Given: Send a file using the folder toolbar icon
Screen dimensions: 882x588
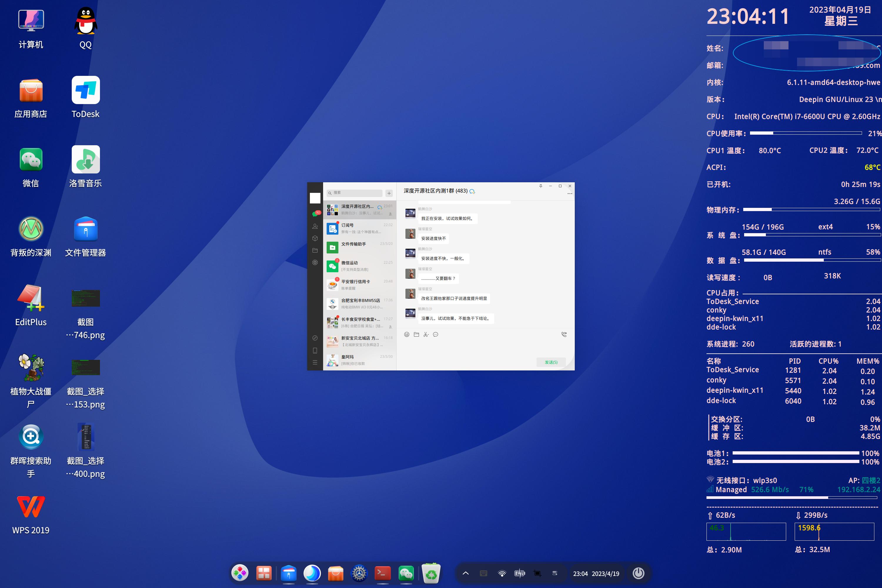Looking at the screenshot, I should pos(416,335).
